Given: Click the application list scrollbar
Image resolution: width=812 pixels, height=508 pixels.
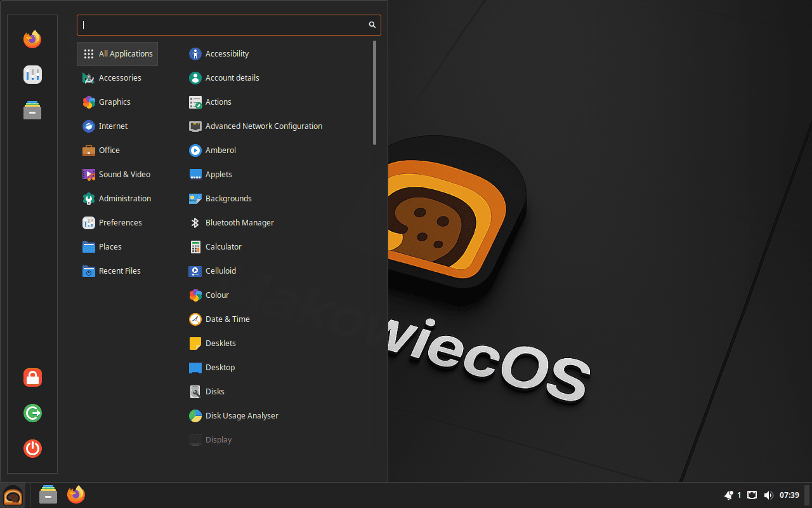Looking at the screenshot, I should (375, 93).
